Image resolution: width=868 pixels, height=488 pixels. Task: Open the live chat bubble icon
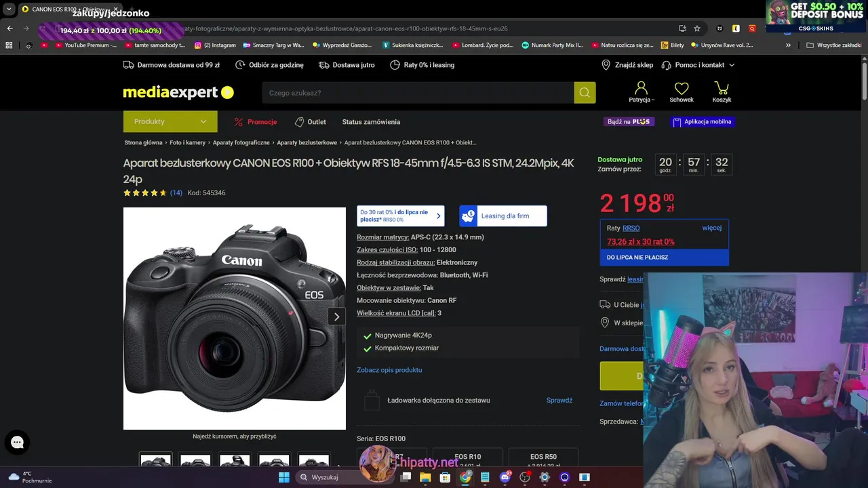coord(17,443)
